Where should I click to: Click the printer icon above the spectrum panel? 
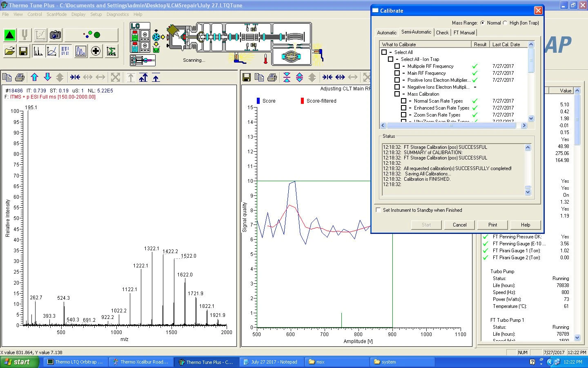pos(20,77)
